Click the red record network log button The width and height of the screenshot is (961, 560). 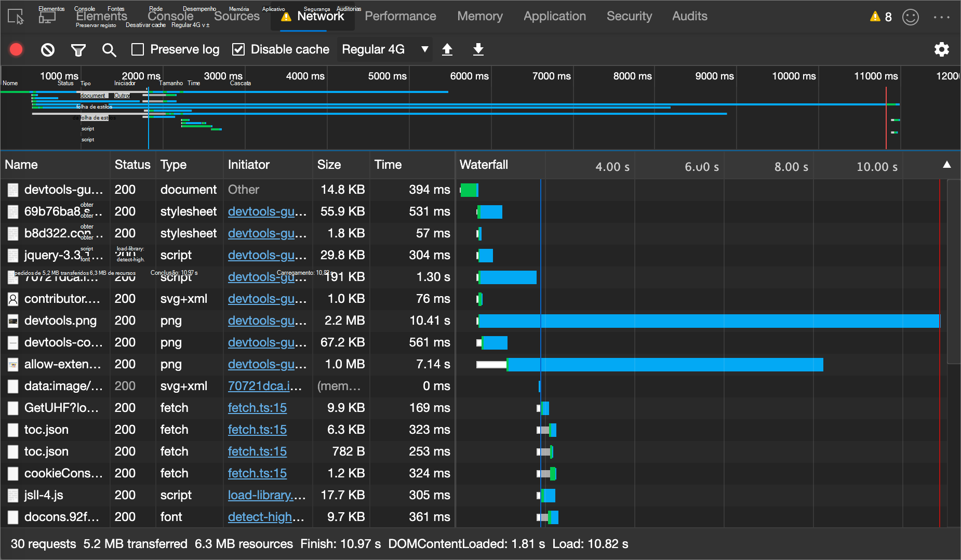point(16,49)
